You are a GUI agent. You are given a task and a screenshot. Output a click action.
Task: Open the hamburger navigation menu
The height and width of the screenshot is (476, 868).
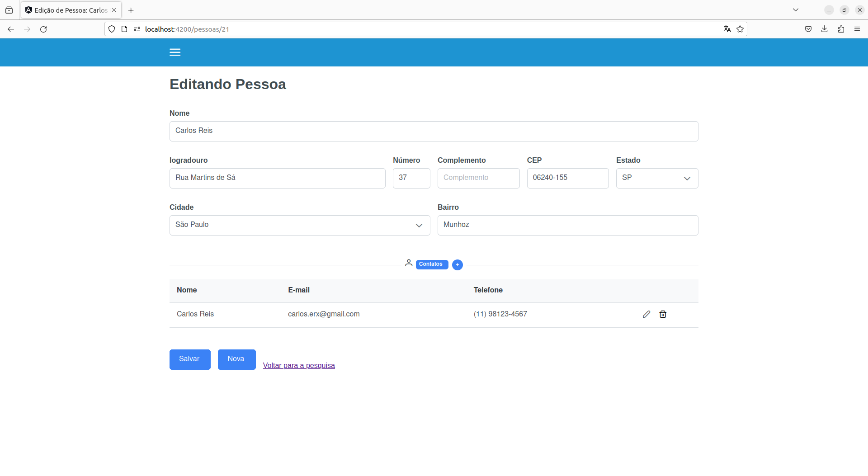click(175, 52)
